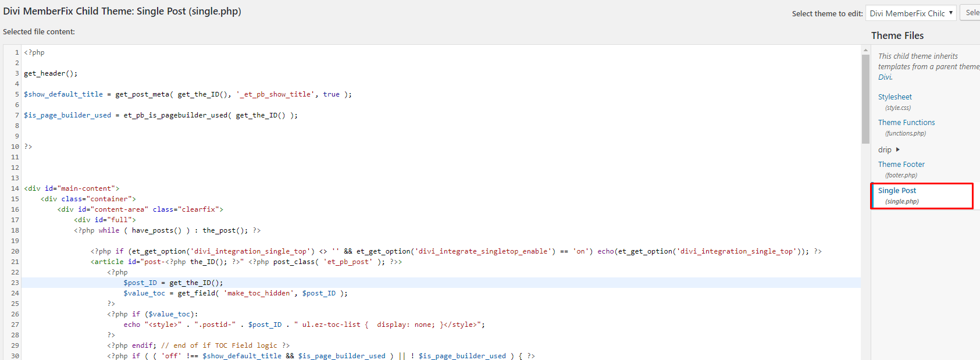The width and height of the screenshot is (980, 360).
Task: Click the '<div class="container">' line
Action: pos(88,199)
